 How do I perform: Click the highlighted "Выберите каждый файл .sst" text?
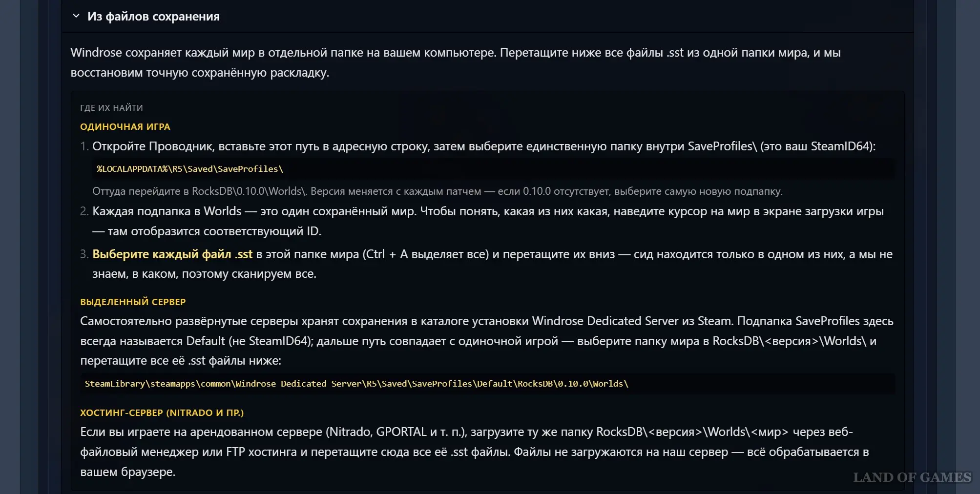(172, 254)
